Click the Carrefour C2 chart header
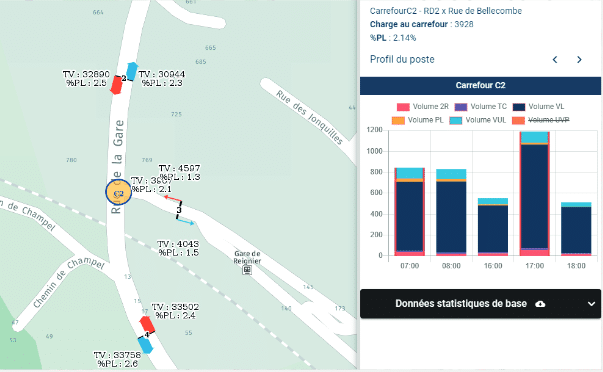 (x=480, y=85)
